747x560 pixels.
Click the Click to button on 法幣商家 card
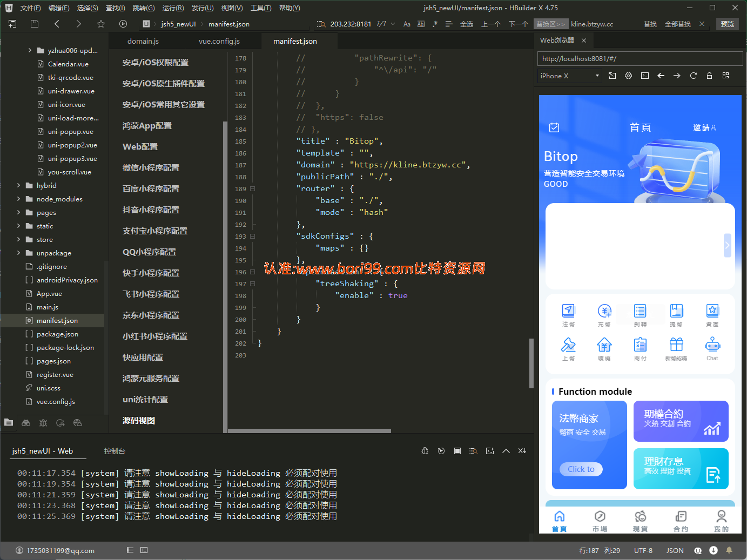[x=581, y=469]
